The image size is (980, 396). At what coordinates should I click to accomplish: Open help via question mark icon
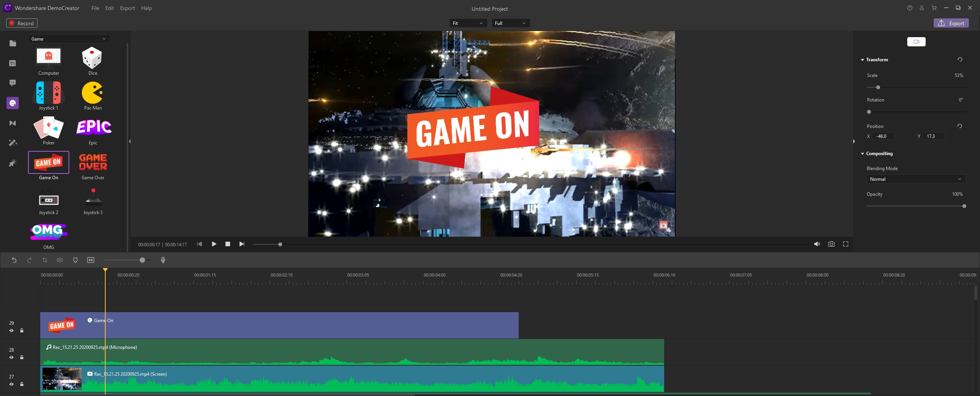910,8
